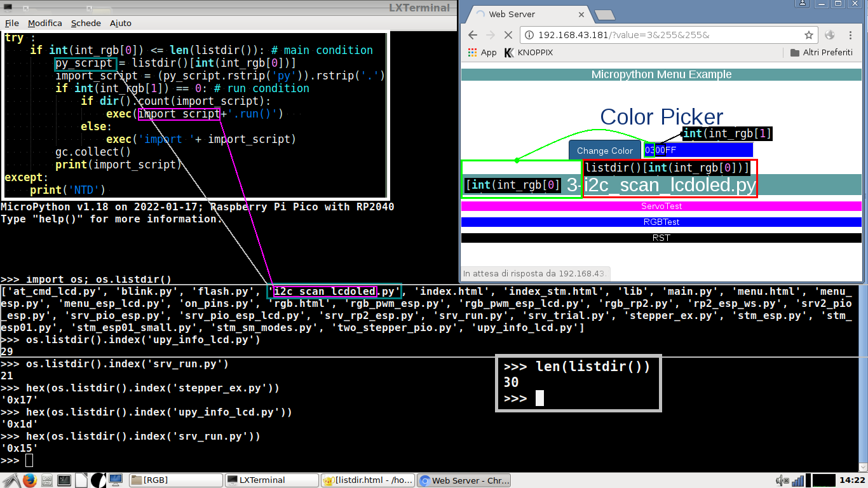Viewport: 868px width, 488px height.
Task: Stop loading the Web Server page
Action: [x=508, y=35]
